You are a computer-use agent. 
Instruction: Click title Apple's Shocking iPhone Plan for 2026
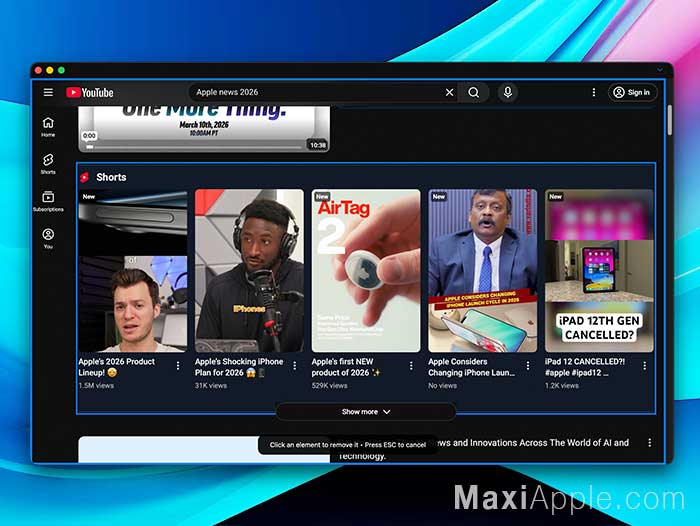tap(239, 367)
